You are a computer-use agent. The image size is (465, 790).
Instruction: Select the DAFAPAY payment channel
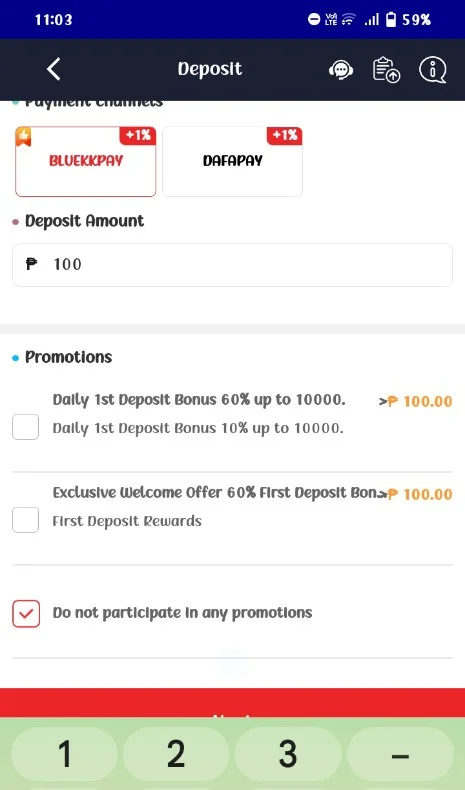(x=232, y=161)
